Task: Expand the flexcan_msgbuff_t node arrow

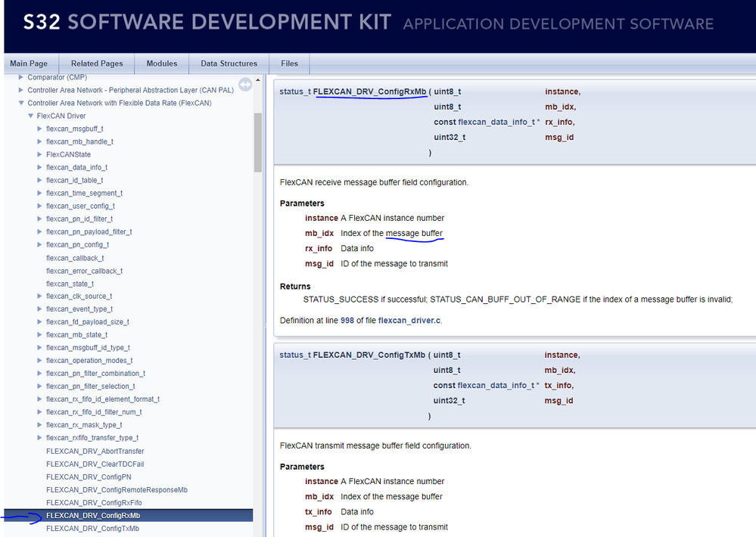Action: [39, 129]
